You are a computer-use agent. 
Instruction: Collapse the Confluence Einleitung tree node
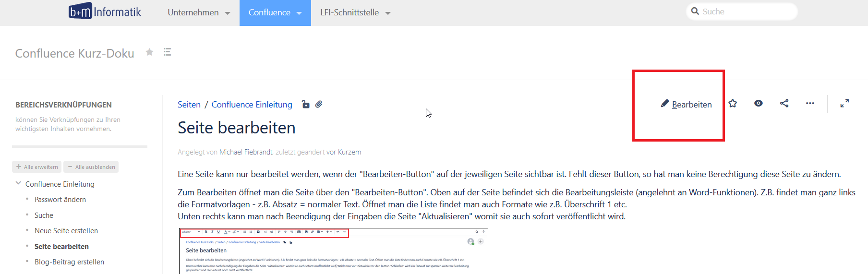click(18, 183)
